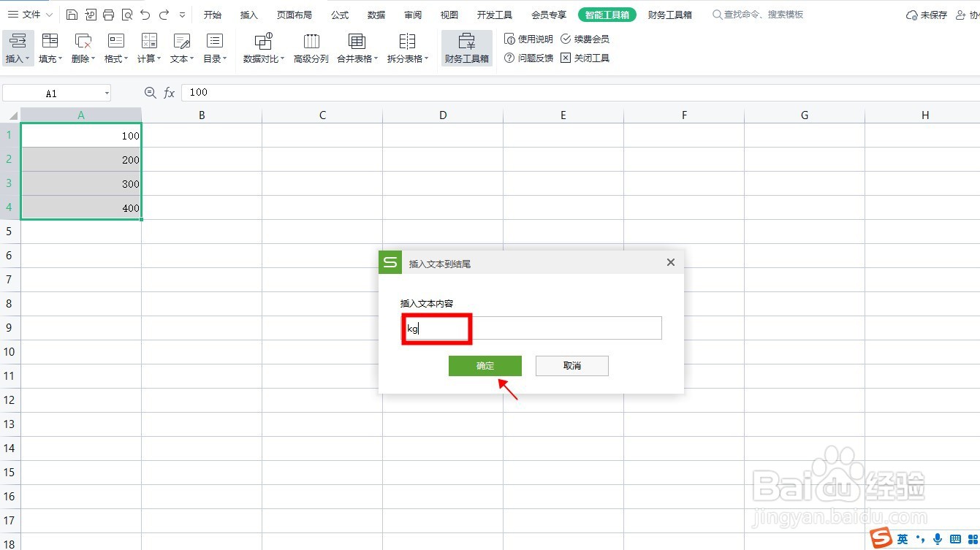Expand the Name Box dropdown arrow
This screenshot has width=980, height=550.
click(x=107, y=93)
